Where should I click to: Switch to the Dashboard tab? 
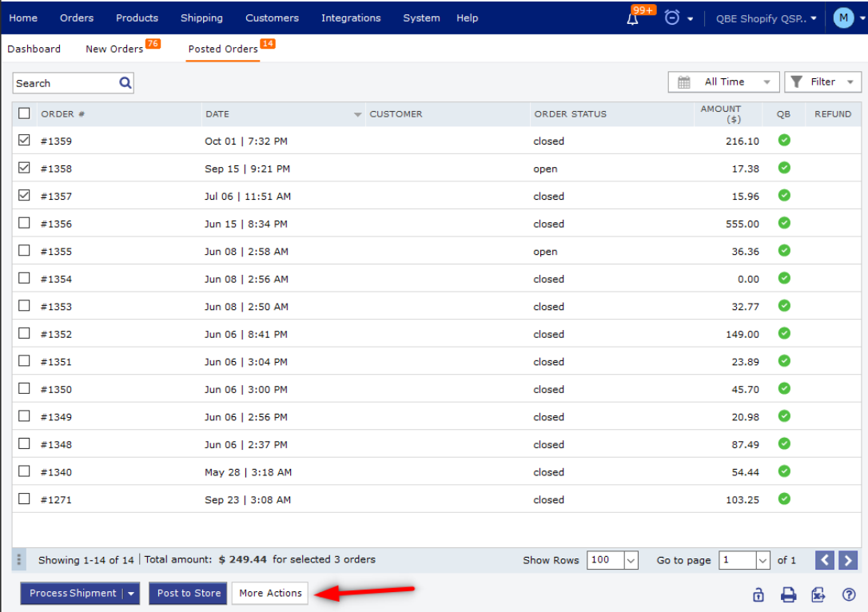pos(34,49)
